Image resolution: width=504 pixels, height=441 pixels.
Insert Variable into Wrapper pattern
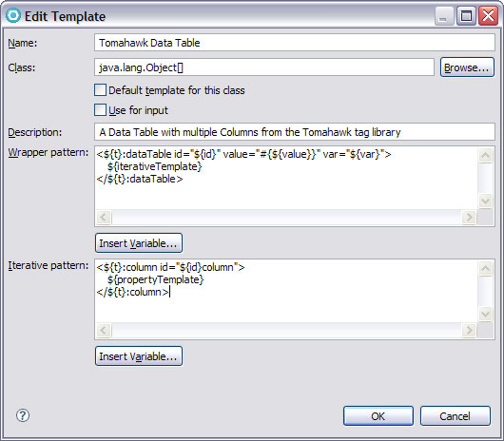139,243
